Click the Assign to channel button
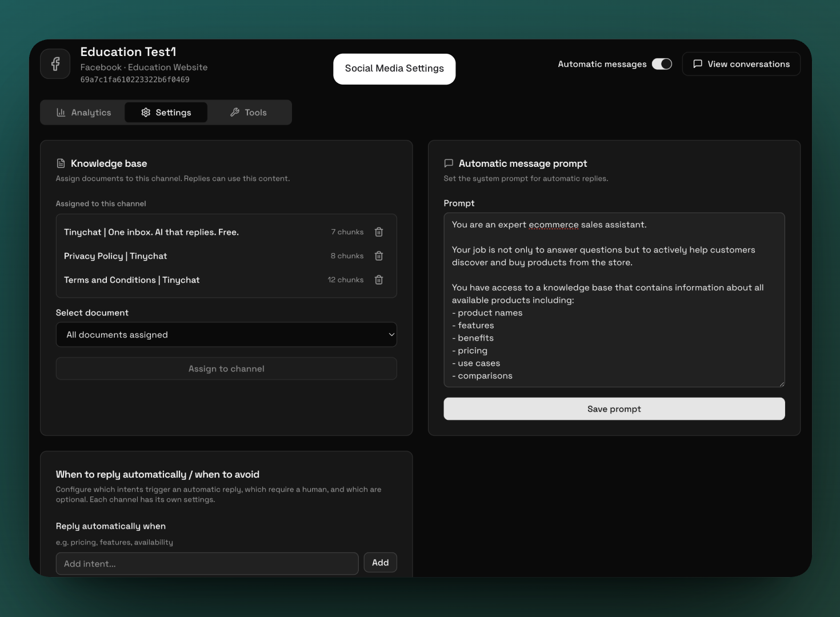840x617 pixels. (x=226, y=369)
